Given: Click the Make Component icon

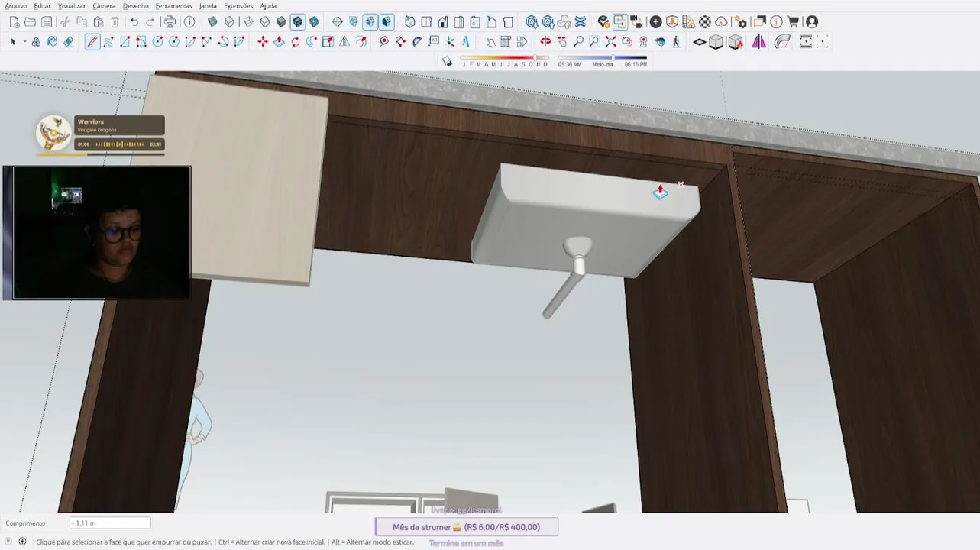Looking at the screenshot, I should click(36, 42).
